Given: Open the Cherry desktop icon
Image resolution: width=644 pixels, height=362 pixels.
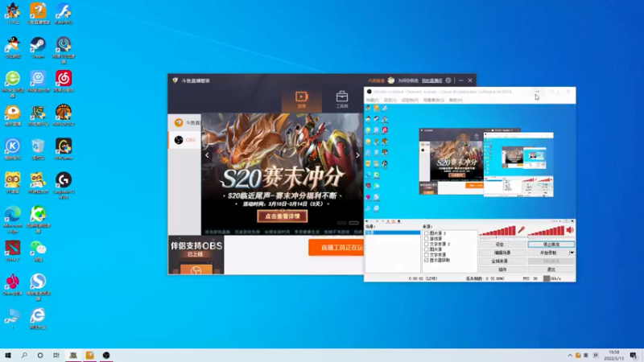Looking at the screenshot, I should pyautogui.click(x=13, y=285).
